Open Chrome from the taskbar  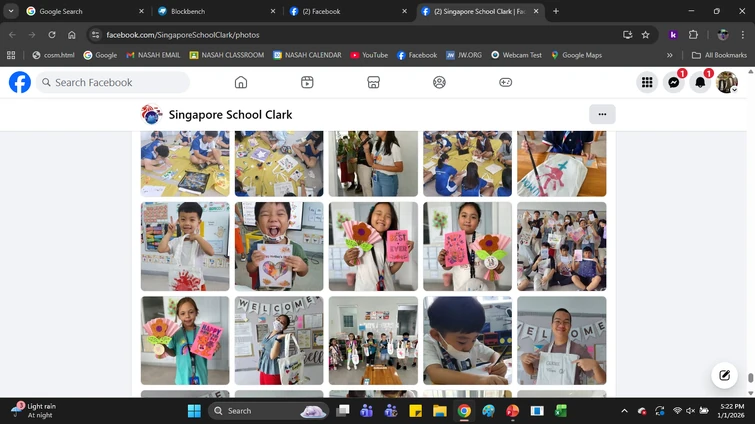click(464, 411)
